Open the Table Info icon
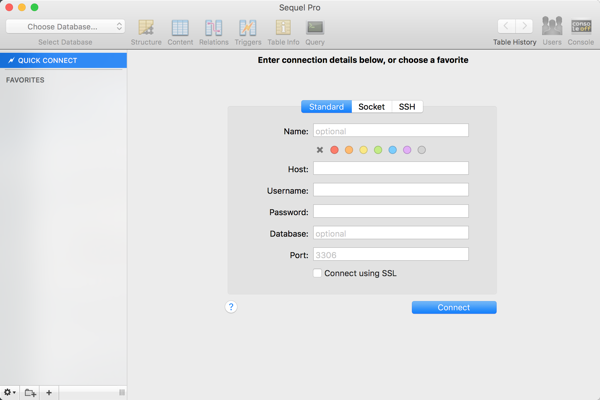The image size is (600, 400). [283, 28]
